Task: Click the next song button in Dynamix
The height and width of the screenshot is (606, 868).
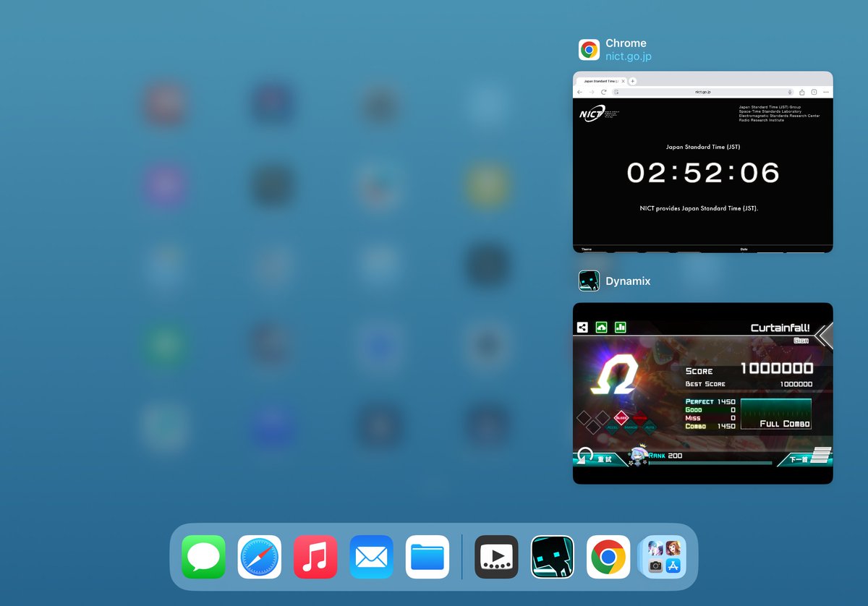Action: pyautogui.click(x=804, y=458)
